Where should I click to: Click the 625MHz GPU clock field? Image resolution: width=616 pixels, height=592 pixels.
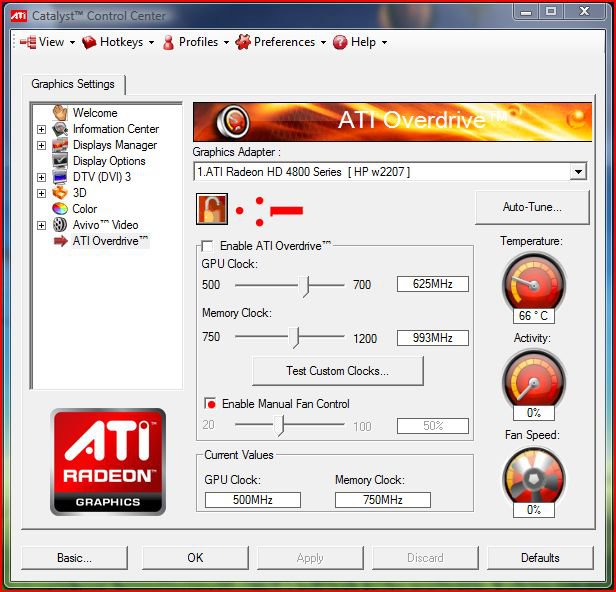tap(433, 284)
